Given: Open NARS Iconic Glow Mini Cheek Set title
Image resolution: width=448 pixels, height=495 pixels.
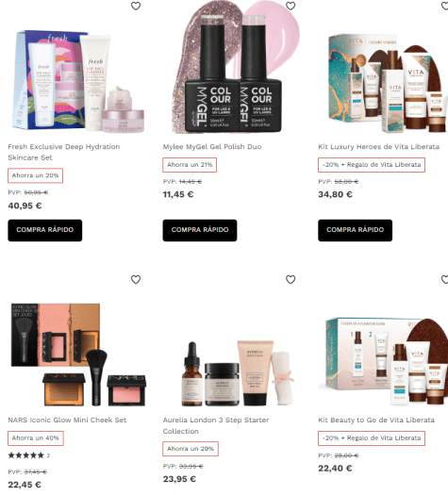Looking at the screenshot, I should tap(67, 420).
